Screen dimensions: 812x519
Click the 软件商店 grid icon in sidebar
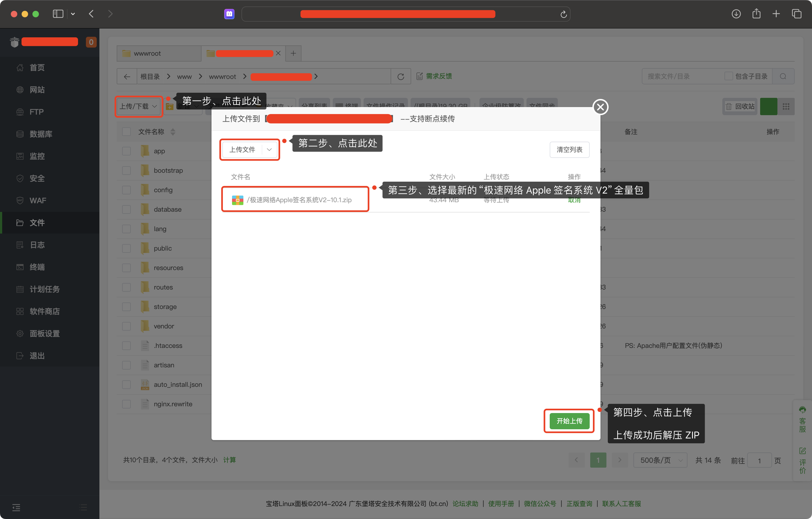(x=20, y=311)
